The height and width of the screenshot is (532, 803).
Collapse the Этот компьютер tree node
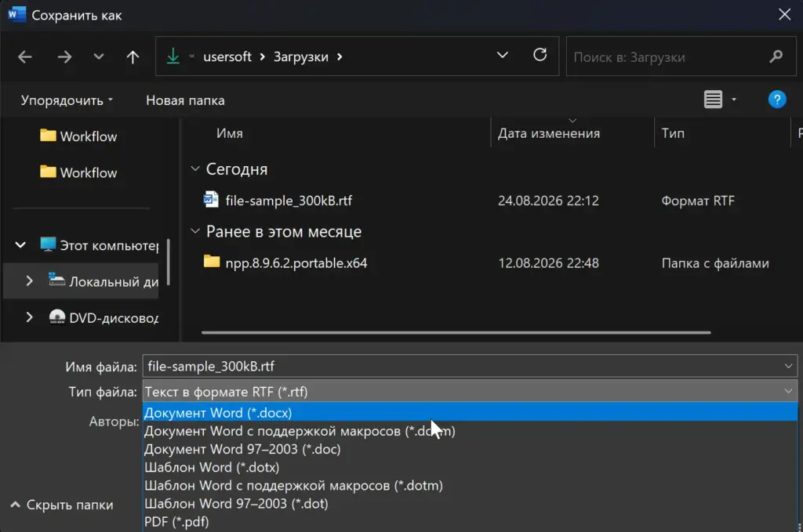[x=20, y=245]
